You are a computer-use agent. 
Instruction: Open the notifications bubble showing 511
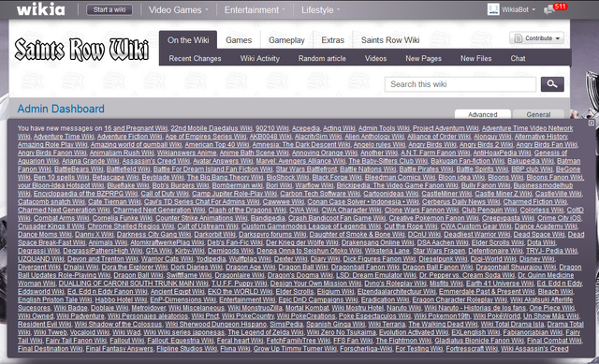556,8
